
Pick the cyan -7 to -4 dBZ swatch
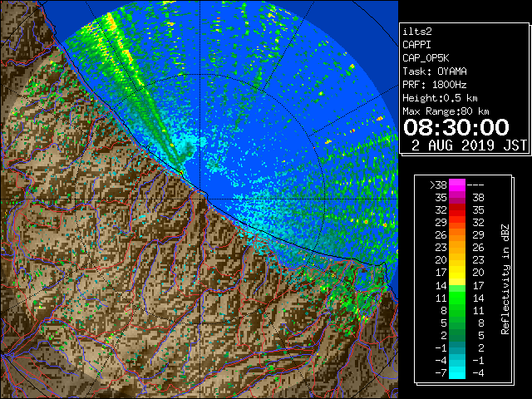point(457,372)
